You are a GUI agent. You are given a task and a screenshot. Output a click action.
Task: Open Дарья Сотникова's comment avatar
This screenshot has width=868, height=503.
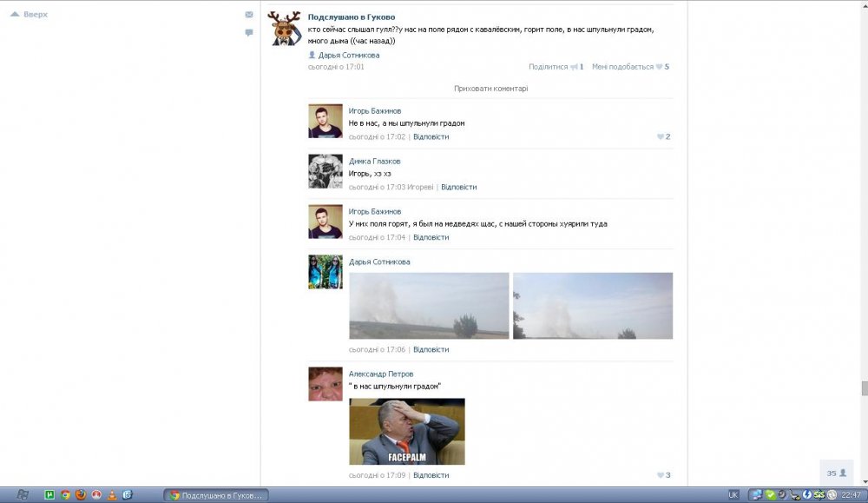325,272
